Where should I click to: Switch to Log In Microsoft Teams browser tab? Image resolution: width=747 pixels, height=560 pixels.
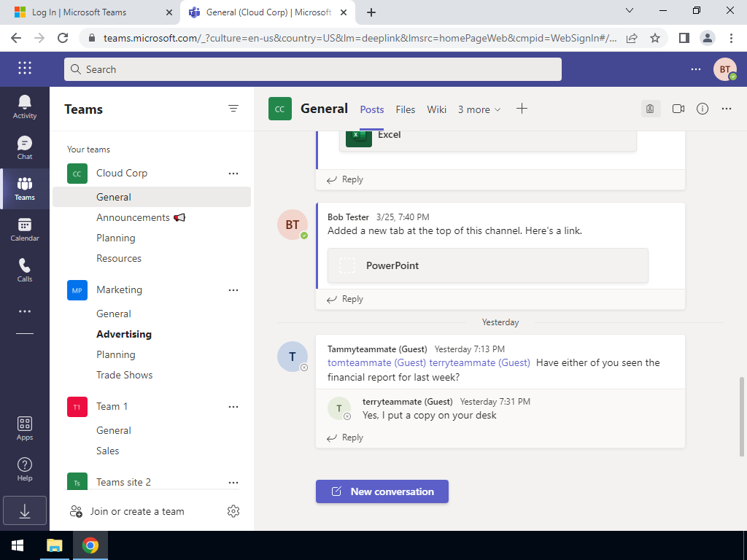pyautogui.click(x=90, y=12)
